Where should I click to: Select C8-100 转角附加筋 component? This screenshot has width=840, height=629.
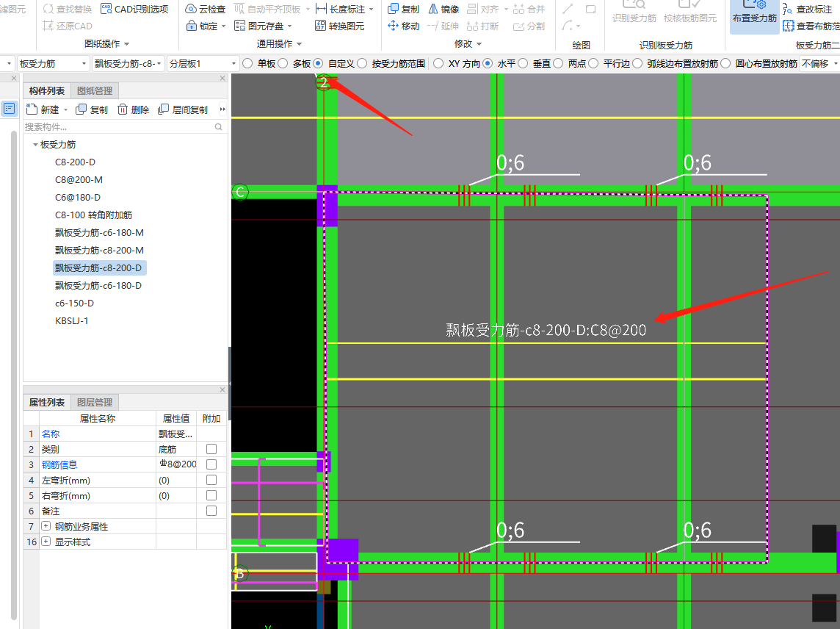94,215
